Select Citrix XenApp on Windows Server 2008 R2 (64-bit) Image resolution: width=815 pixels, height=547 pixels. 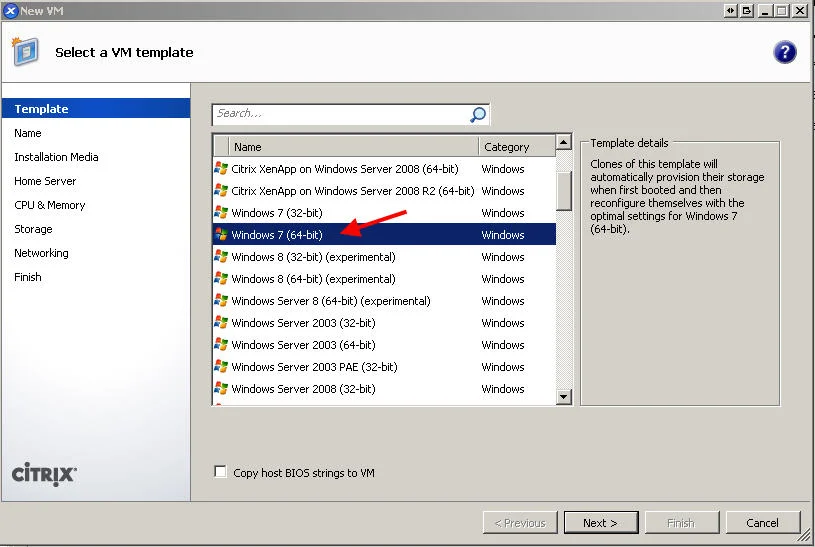click(x=384, y=191)
